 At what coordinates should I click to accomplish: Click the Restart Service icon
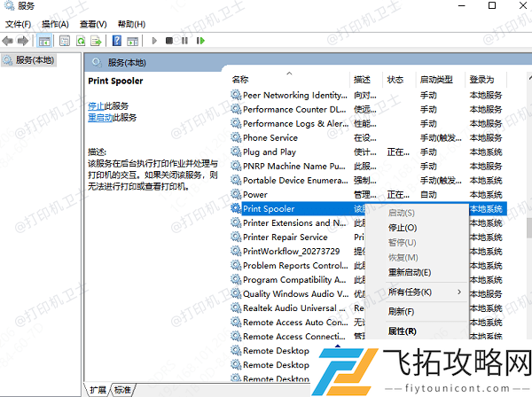(x=200, y=41)
